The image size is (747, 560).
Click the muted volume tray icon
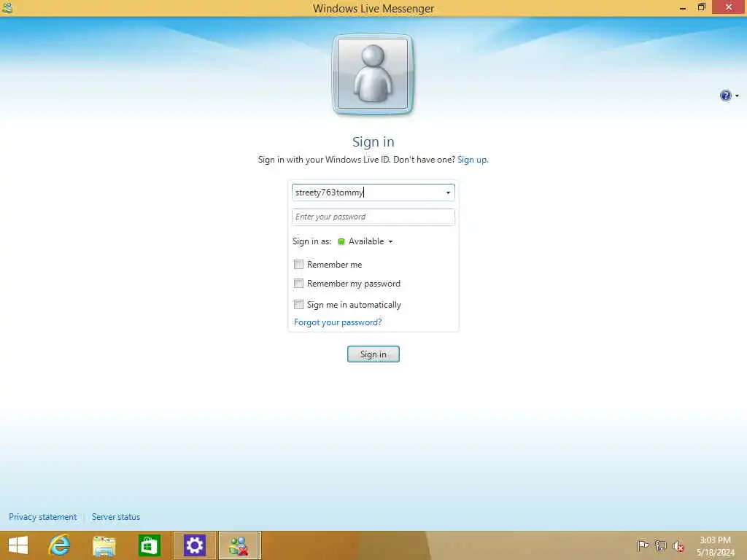click(678, 546)
